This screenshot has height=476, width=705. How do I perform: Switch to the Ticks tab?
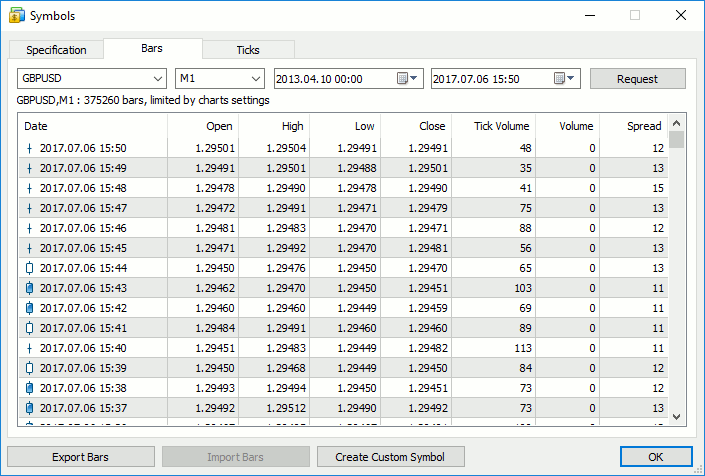coord(248,50)
